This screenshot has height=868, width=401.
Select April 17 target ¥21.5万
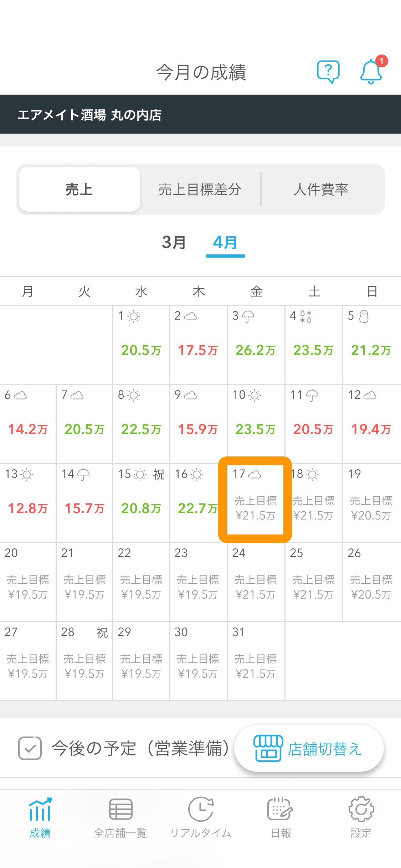coord(256,508)
